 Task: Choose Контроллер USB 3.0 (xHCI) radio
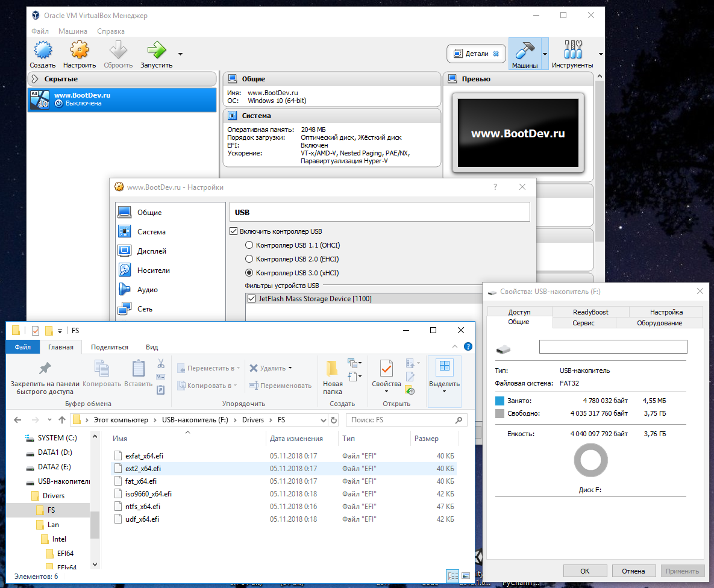click(249, 273)
